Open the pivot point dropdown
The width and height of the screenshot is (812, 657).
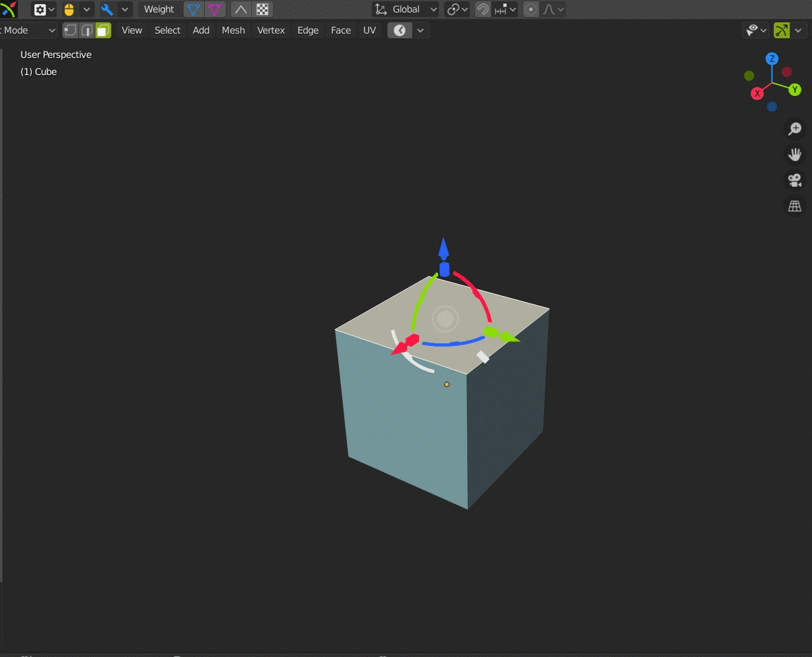click(457, 10)
